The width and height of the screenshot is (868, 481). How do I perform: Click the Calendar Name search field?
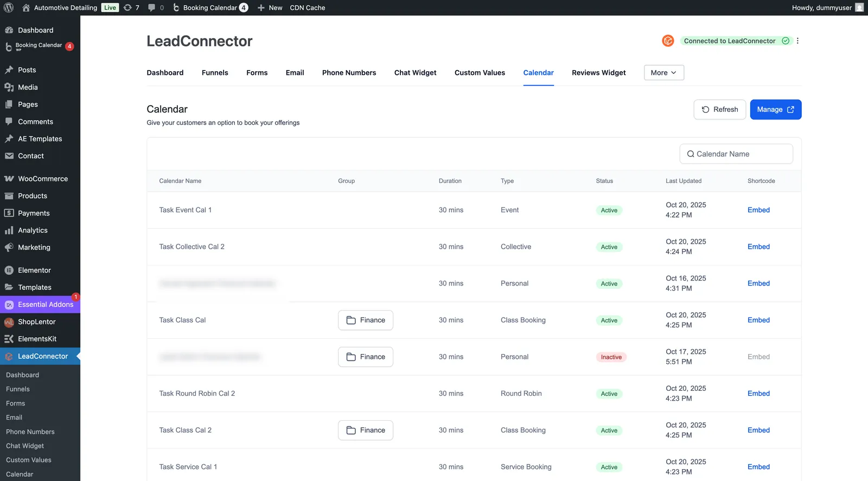click(x=736, y=154)
